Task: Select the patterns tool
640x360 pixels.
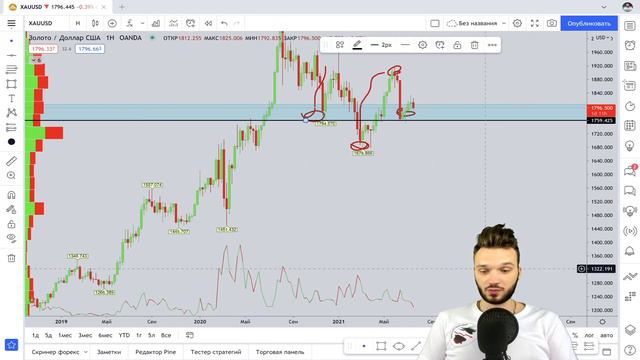Action: pos(11,113)
